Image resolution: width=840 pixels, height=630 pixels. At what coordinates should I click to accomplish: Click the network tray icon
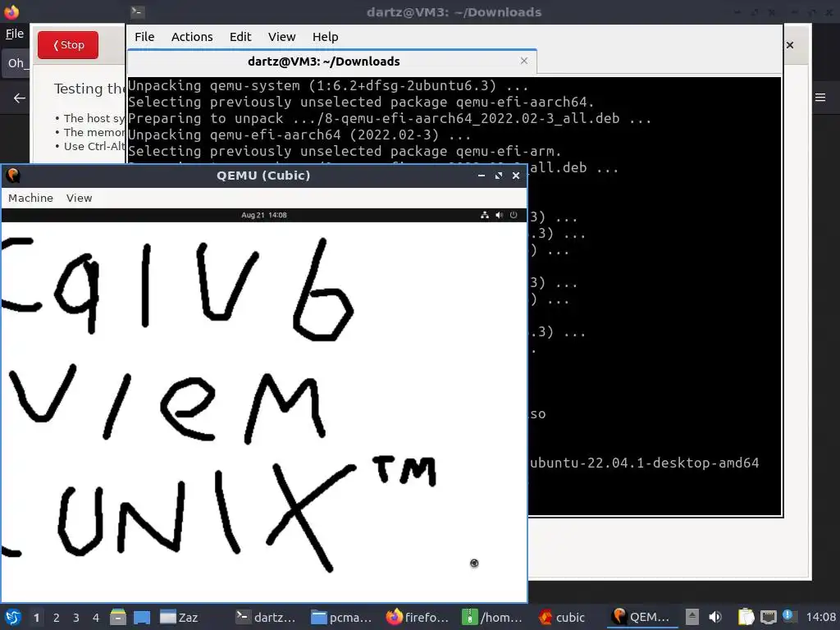tap(768, 617)
